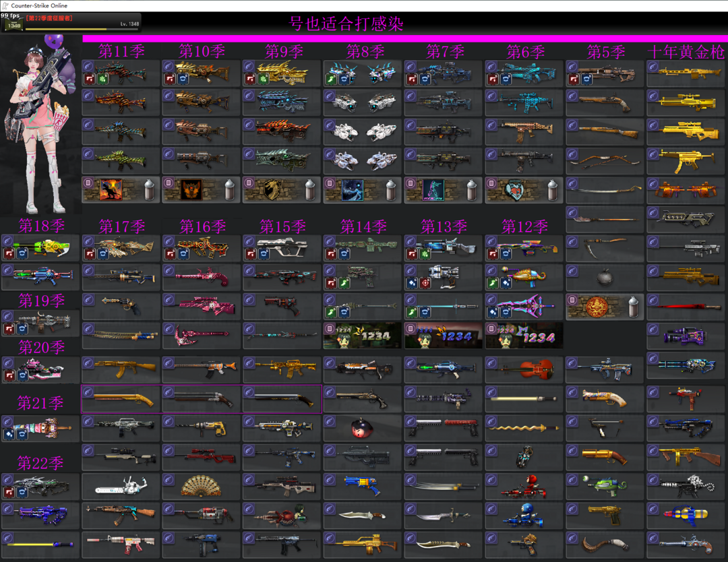The image size is (728, 562).
Task: Choose the curved horn melee weapon
Action: click(x=605, y=544)
